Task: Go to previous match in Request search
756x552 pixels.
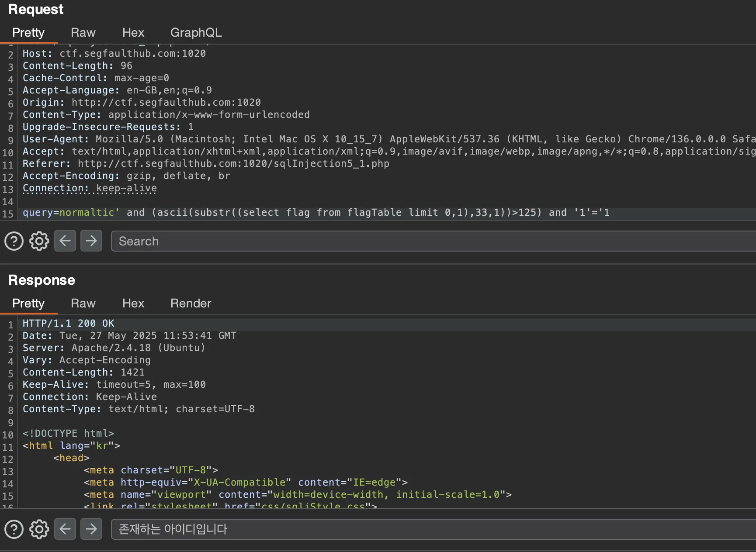Action: [65, 241]
